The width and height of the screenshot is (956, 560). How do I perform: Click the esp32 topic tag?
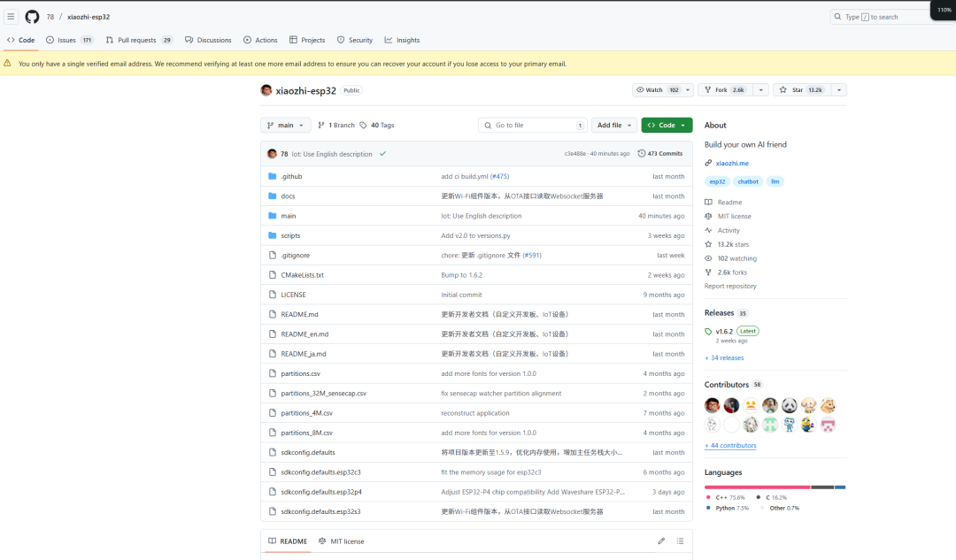coord(717,181)
